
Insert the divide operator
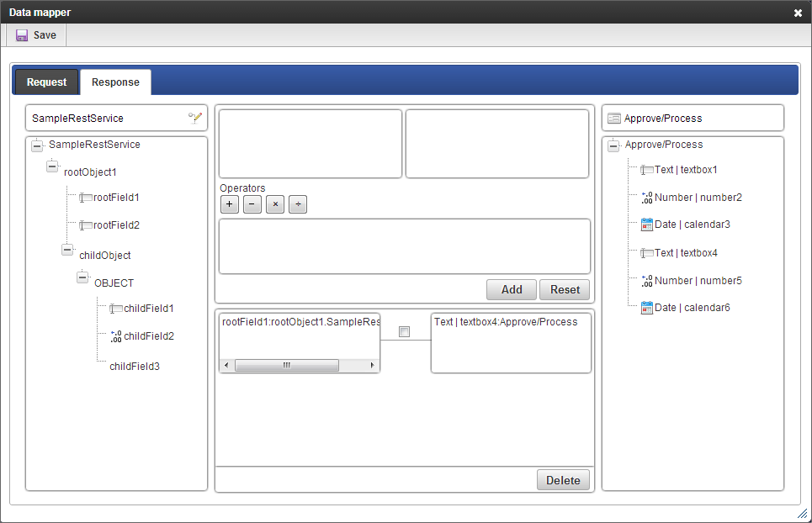[x=298, y=204]
